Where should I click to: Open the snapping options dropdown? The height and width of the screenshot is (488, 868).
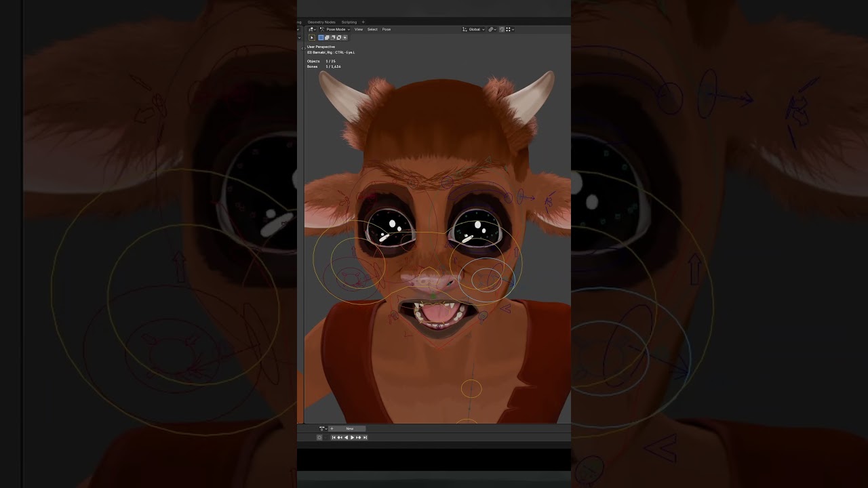pos(510,29)
